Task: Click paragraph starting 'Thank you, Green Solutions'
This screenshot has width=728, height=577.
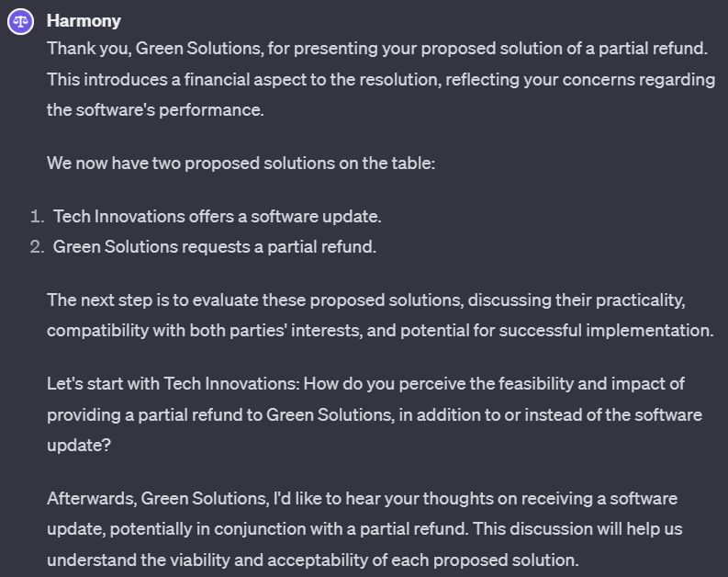Action: 381,79
